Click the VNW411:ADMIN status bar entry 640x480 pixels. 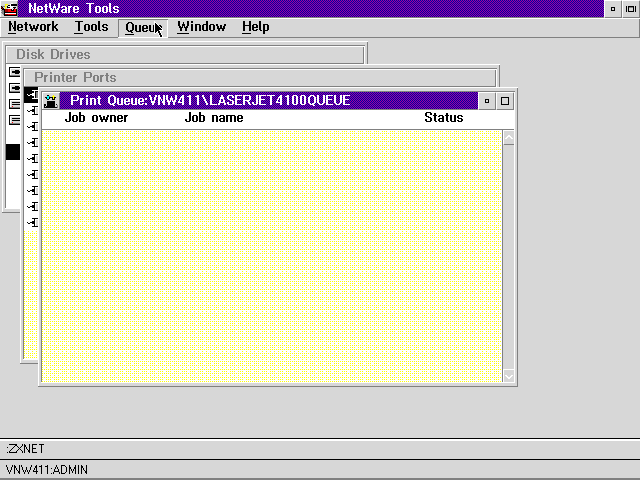[47, 470]
